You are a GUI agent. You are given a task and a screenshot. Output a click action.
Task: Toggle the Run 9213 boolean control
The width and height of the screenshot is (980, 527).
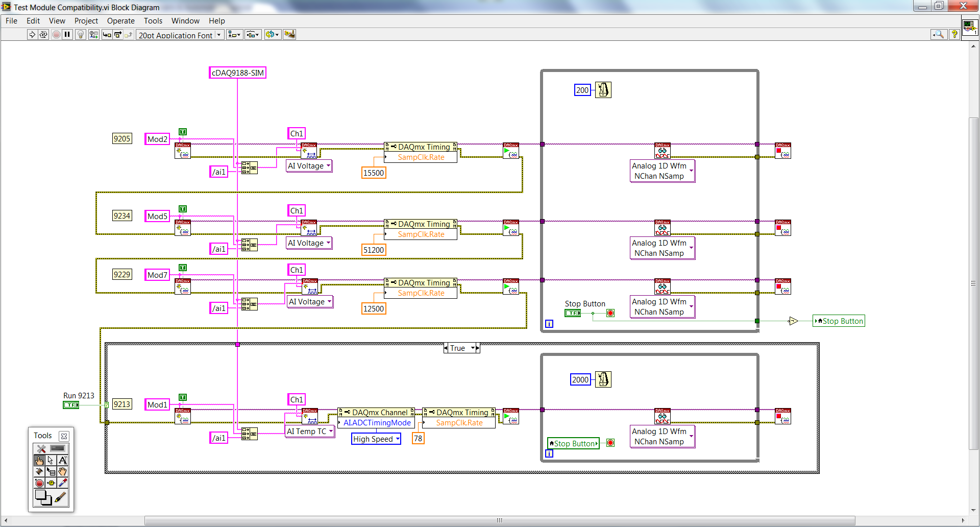tap(71, 404)
